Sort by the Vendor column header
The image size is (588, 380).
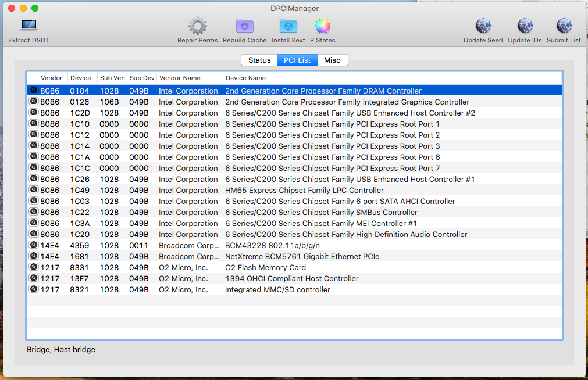pyautogui.click(x=52, y=78)
